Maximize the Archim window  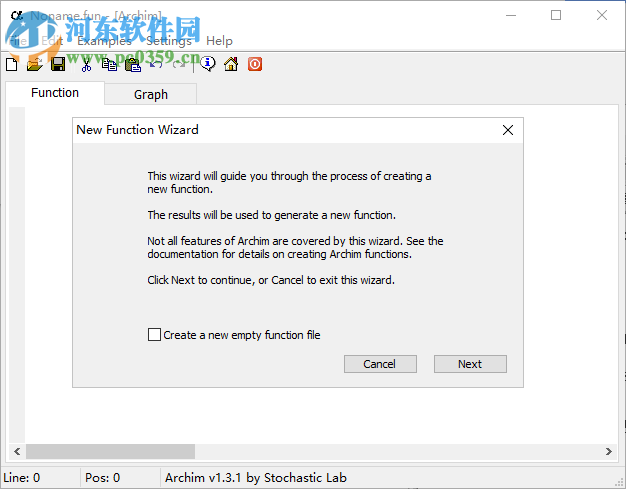pos(556,15)
